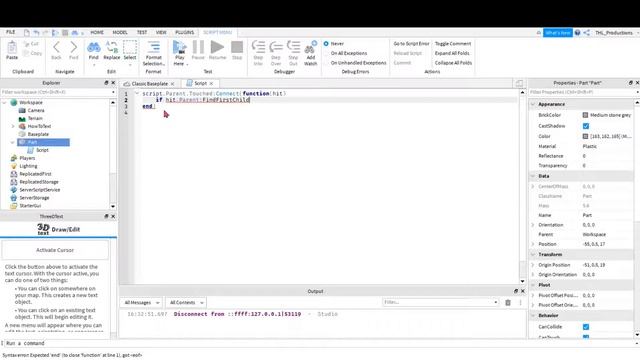Click the Copy icon in Clipboard
Image resolution: width=640 pixels, height=360 pixels.
(x=27, y=53)
